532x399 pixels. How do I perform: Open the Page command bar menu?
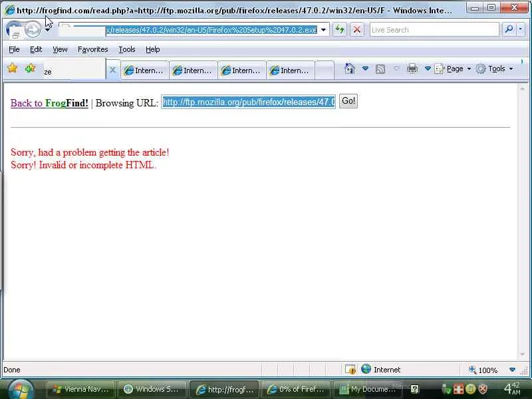pos(453,69)
